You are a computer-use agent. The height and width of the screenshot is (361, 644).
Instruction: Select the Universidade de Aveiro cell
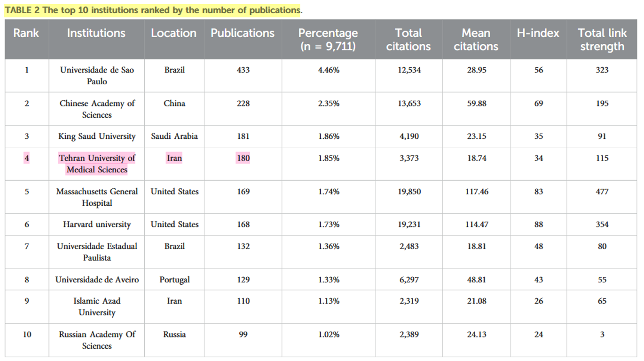click(97, 280)
